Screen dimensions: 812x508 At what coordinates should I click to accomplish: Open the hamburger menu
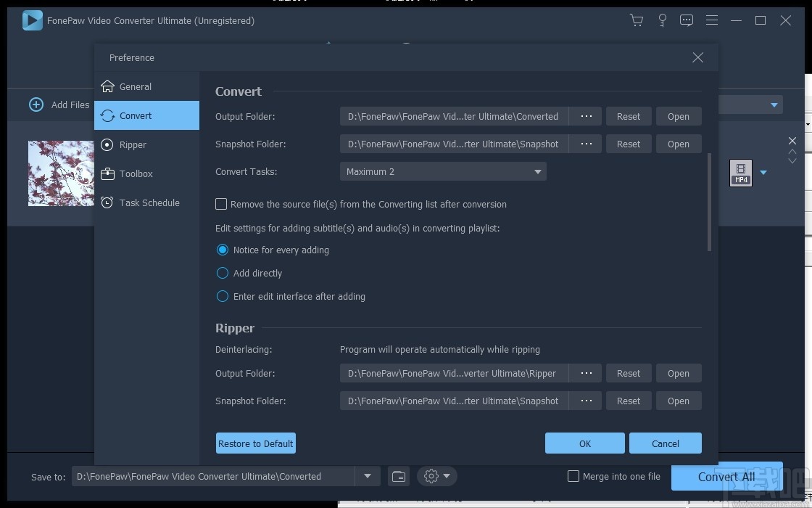tap(712, 20)
